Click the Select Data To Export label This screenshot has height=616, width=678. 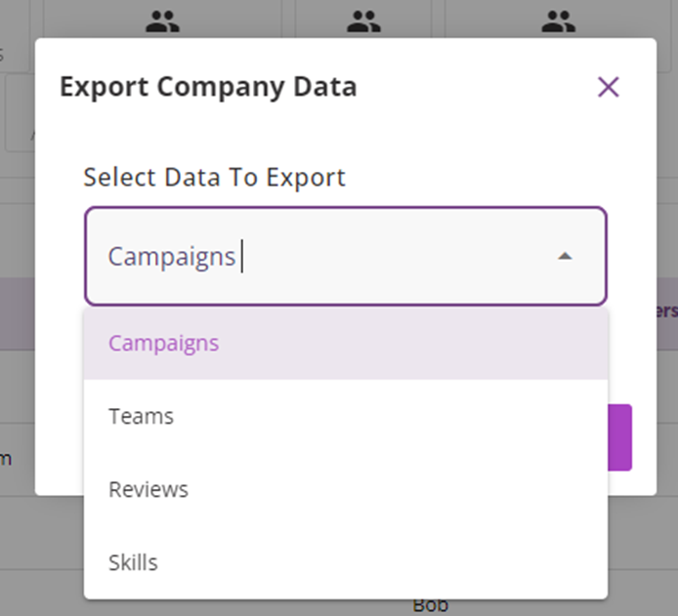point(214,177)
